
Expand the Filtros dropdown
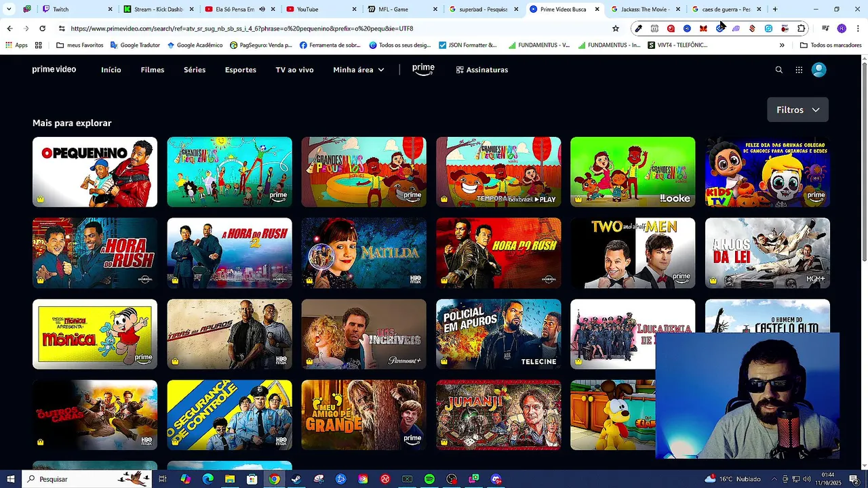click(797, 110)
